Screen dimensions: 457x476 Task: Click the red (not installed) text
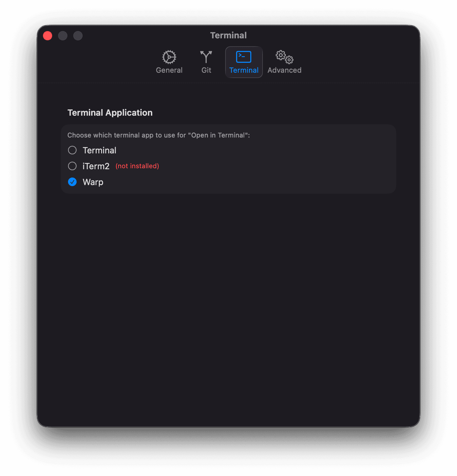click(137, 166)
